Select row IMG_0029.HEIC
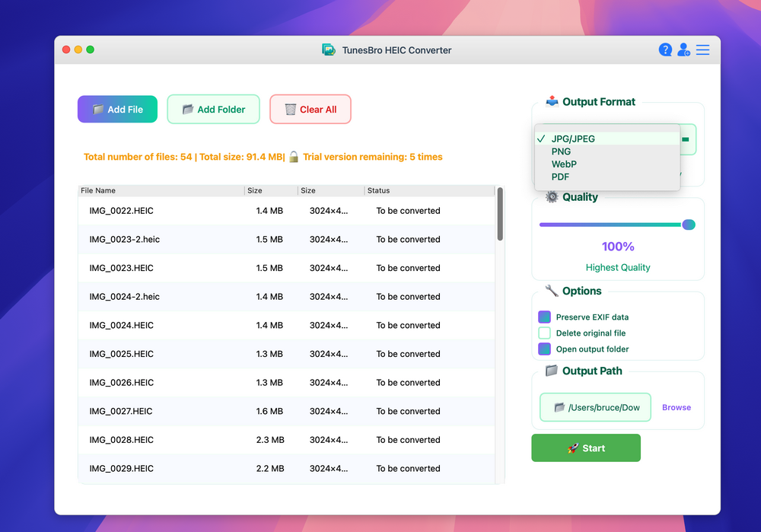The width and height of the screenshot is (761, 532). (x=286, y=468)
